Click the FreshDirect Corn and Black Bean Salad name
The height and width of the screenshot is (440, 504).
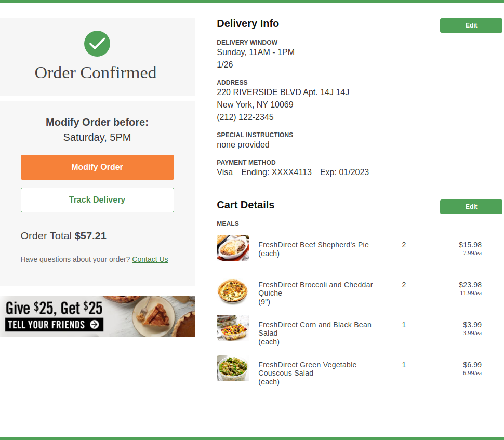(315, 329)
